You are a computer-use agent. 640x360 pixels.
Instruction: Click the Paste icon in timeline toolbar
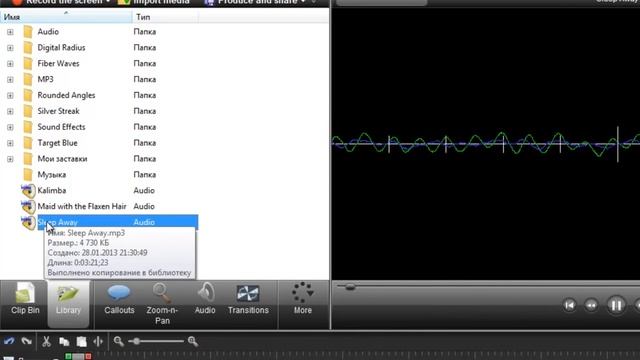[x=82, y=341]
